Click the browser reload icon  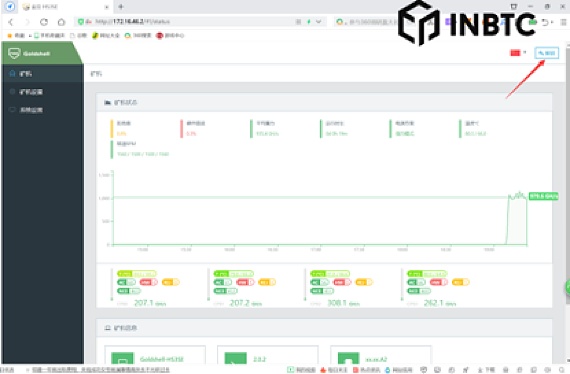(44, 22)
